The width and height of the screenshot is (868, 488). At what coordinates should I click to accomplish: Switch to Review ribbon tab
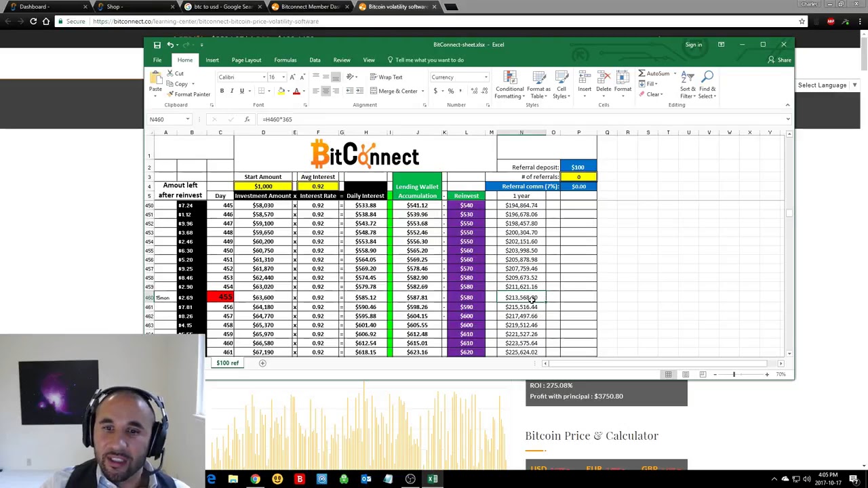342,60
